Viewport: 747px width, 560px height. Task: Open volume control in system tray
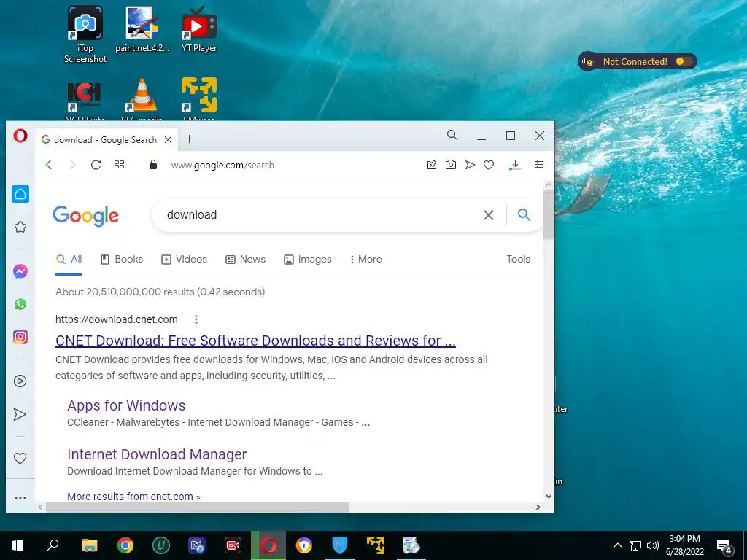tap(653, 545)
